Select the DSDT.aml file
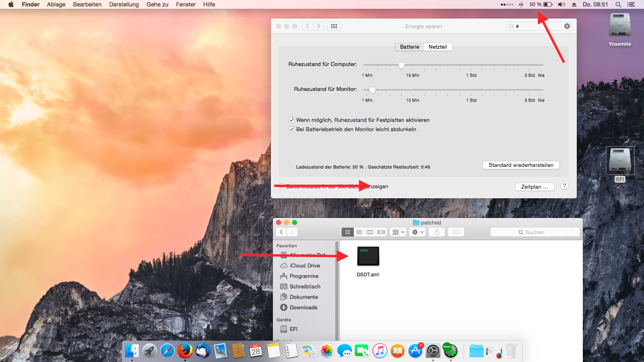 (x=368, y=261)
